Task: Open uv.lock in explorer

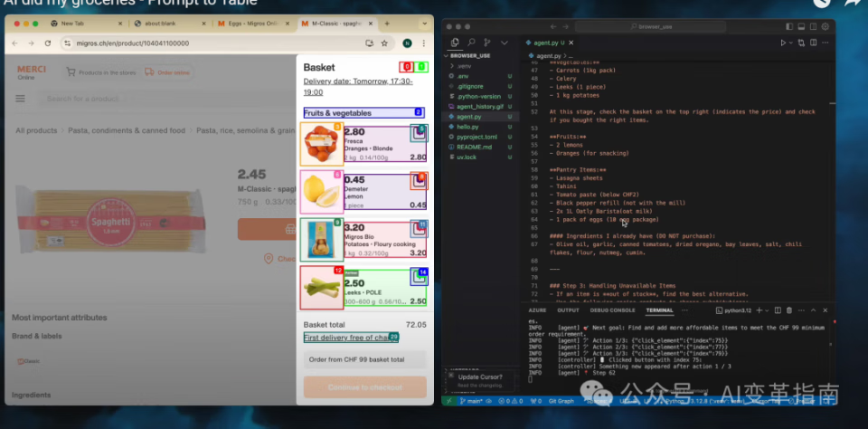Action: point(467,157)
